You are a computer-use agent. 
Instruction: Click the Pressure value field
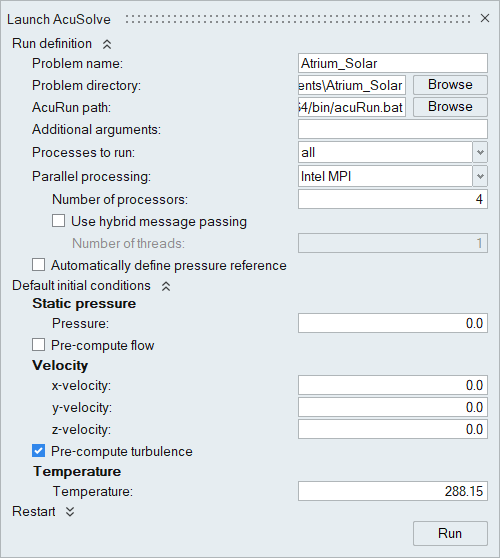393,323
